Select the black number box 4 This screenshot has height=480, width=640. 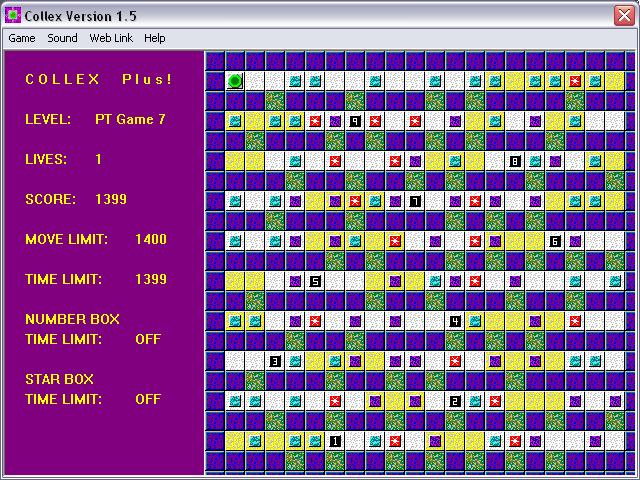(455, 321)
